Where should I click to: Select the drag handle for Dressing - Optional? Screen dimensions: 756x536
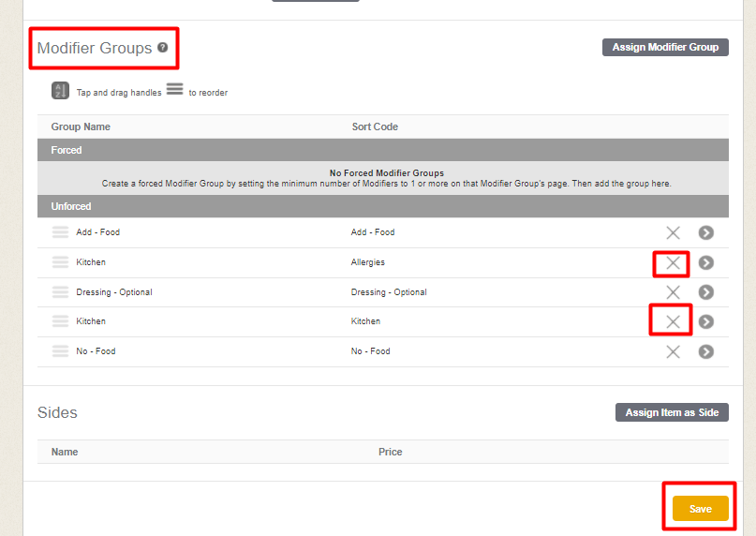click(x=60, y=291)
